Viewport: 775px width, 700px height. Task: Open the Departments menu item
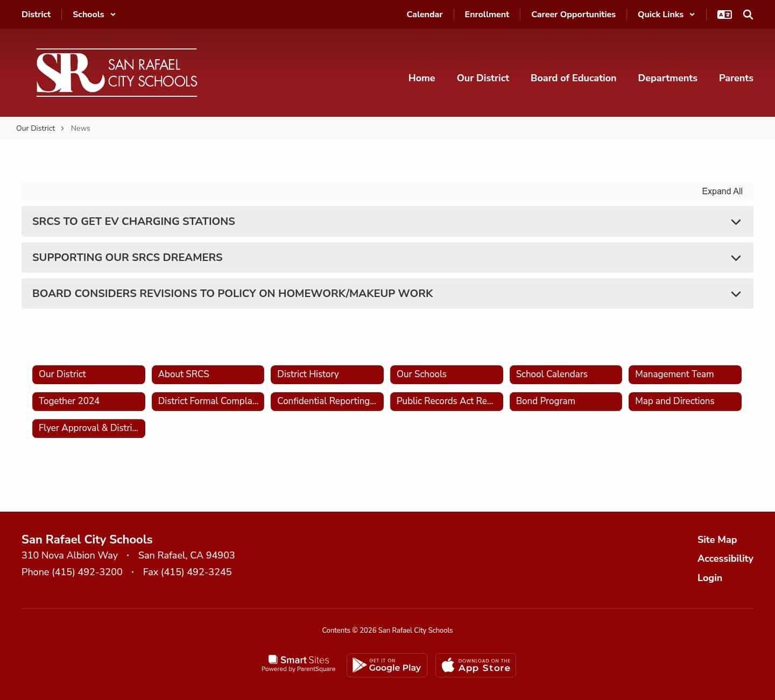(x=667, y=78)
